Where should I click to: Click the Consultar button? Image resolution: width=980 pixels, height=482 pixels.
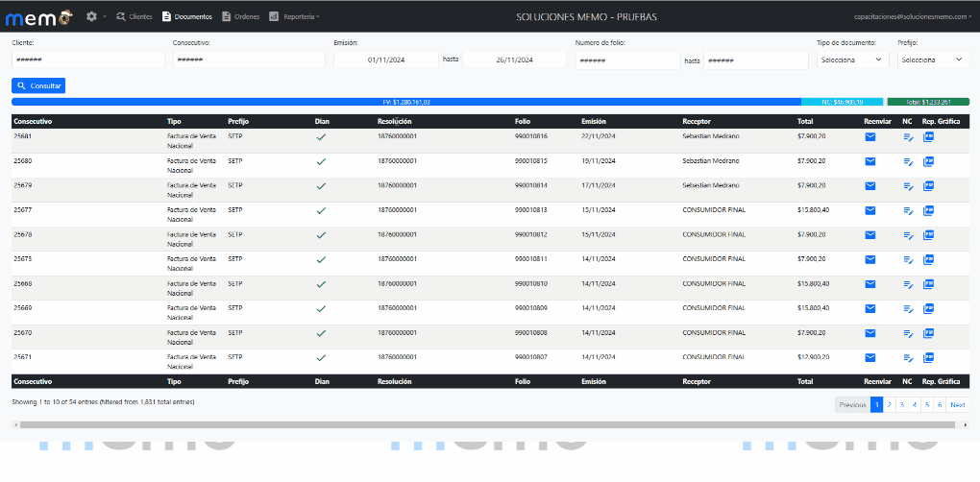pos(38,85)
